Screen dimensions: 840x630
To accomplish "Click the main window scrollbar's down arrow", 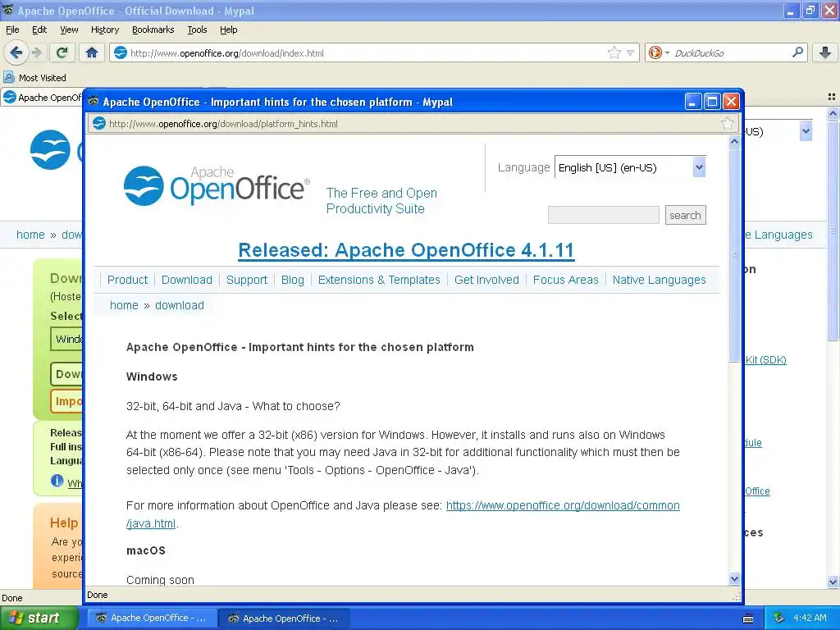I will click(833, 582).
